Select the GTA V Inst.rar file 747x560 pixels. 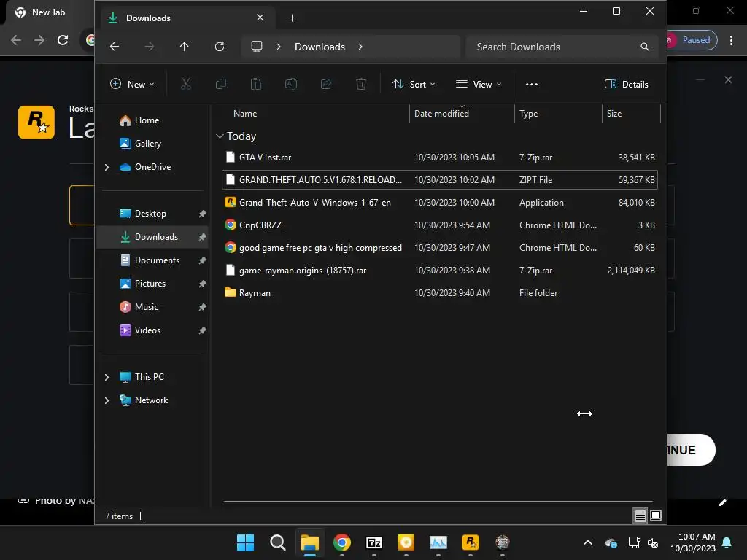click(439, 157)
